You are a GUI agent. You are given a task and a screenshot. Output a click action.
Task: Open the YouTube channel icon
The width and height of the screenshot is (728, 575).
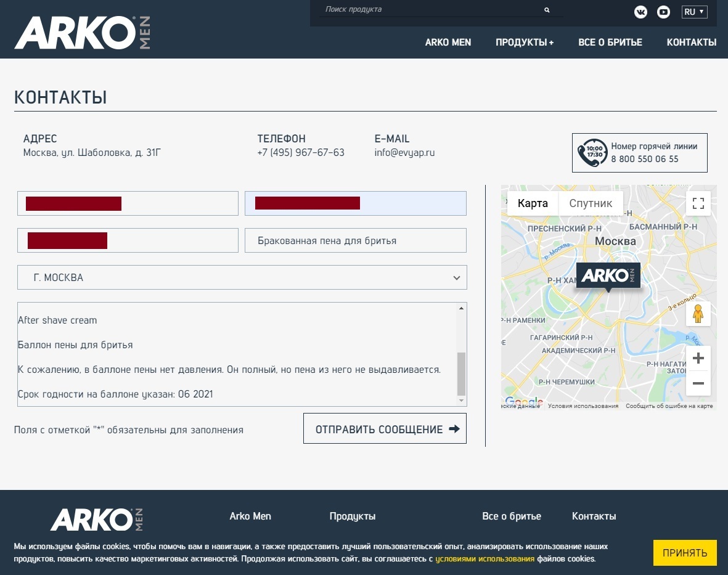pos(663,12)
